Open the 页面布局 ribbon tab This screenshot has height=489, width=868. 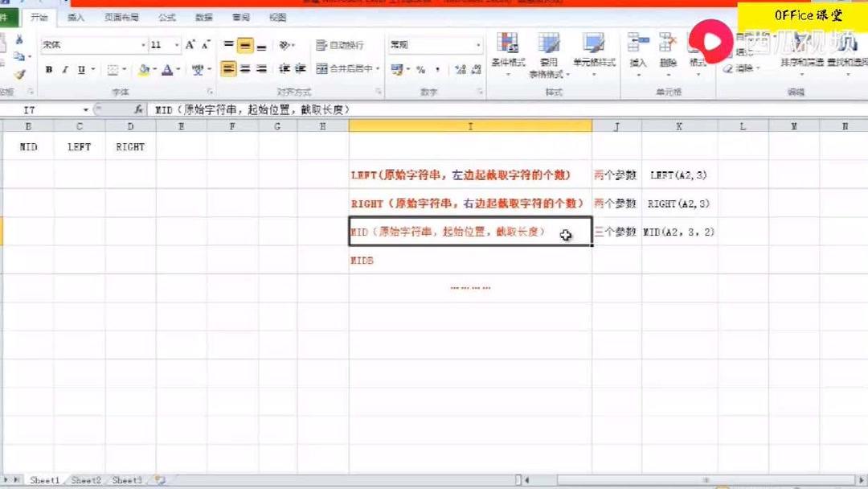(x=122, y=16)
